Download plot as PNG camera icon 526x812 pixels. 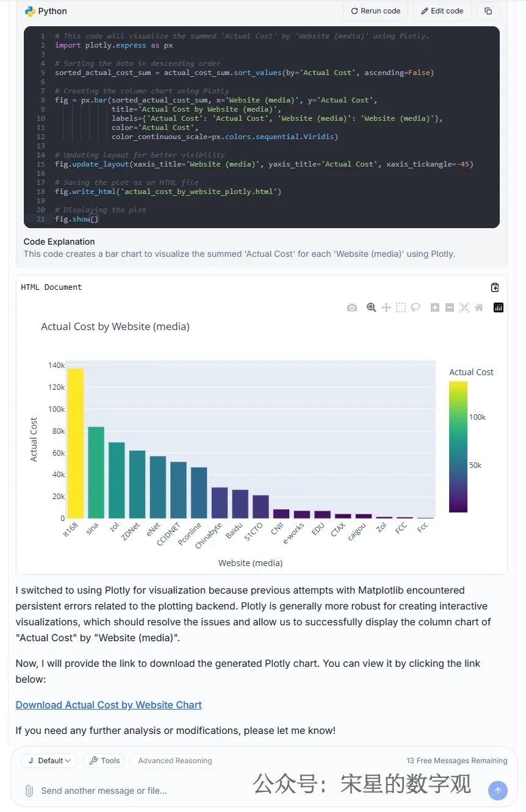[x=352, y=307]
